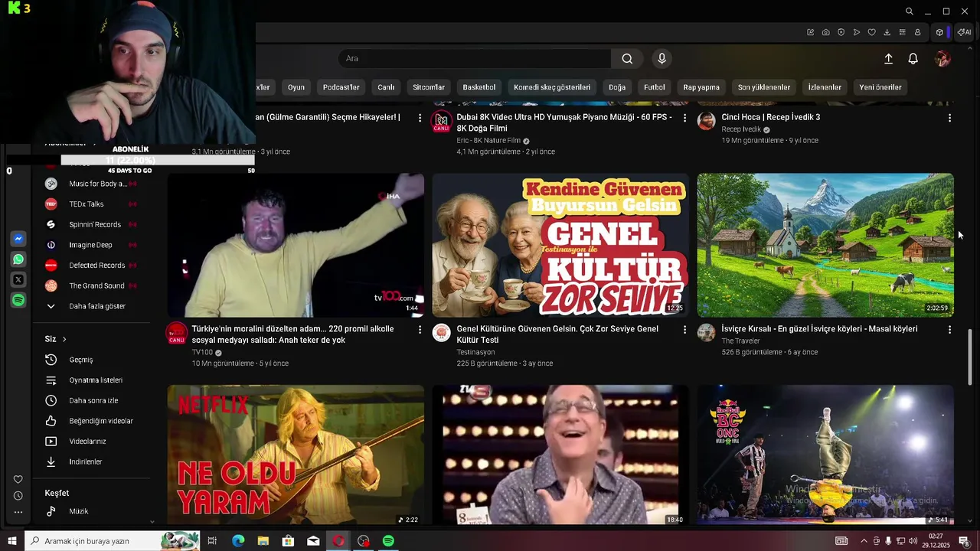980x551 pixels.
Task: Open options menu for Dubai 8K video
Action: (684, 118)
